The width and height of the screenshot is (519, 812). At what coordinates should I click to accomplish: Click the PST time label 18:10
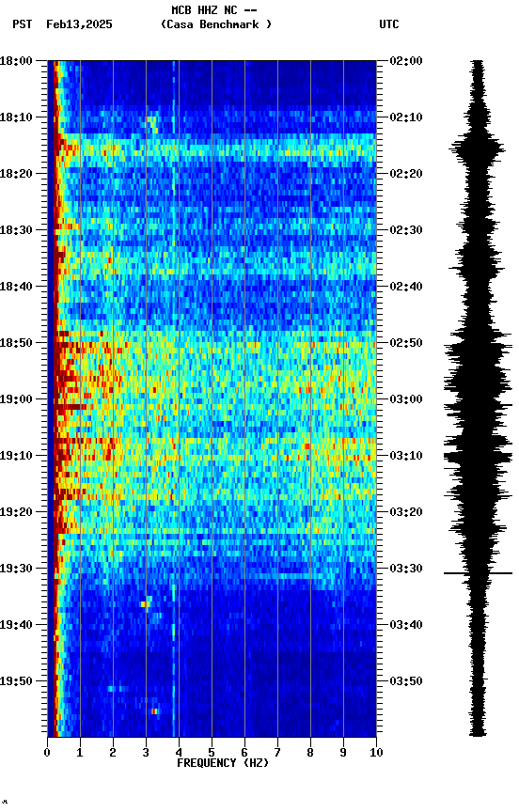pos(16,117)
